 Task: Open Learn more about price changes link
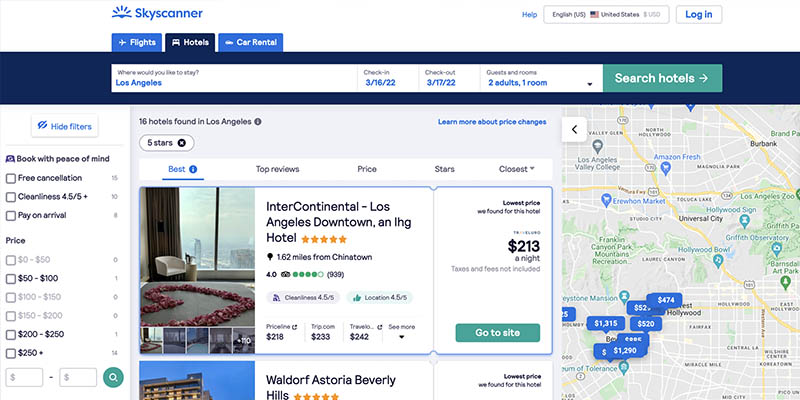[x=492, y=122]
